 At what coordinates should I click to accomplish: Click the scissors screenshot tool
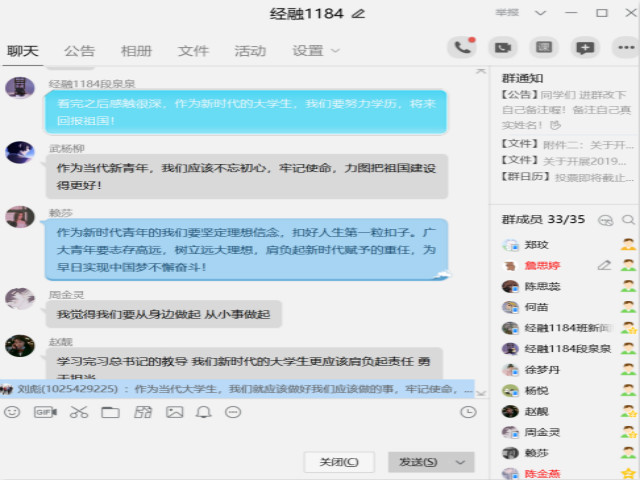click(78, 412)
